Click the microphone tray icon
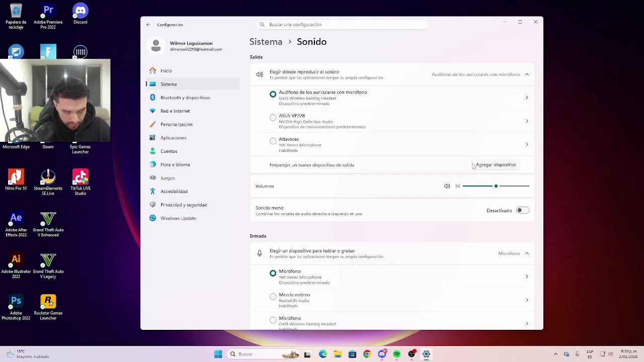The width and height of the screenshot is (644, 362). click(577, 354)
